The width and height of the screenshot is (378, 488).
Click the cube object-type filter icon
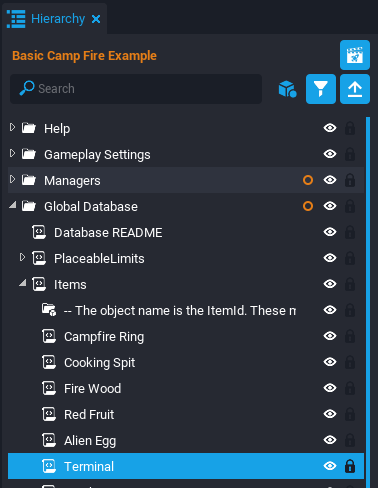tap(287, 89)
